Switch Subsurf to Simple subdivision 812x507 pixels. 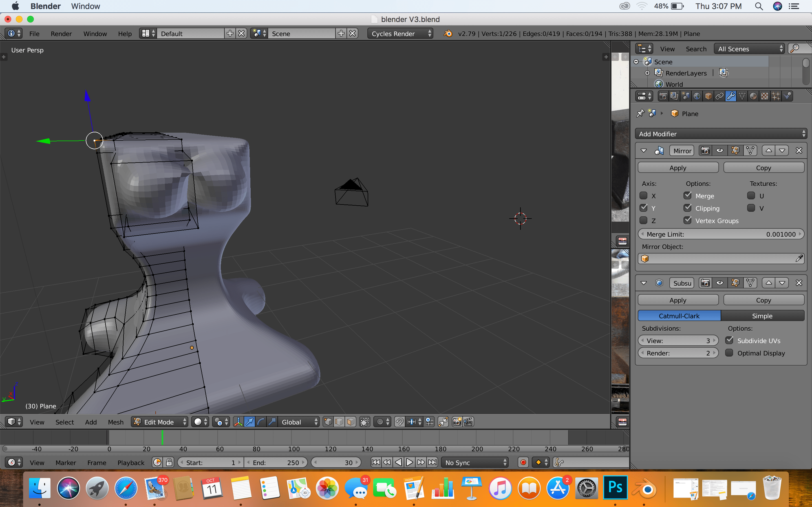(x=762, y=315)
